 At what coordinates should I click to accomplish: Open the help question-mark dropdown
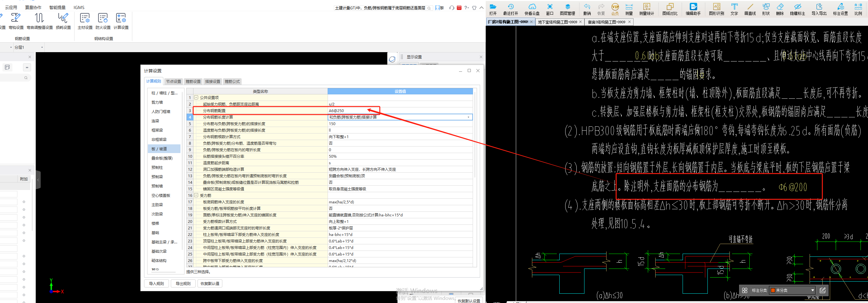click(x=467, y=7)
